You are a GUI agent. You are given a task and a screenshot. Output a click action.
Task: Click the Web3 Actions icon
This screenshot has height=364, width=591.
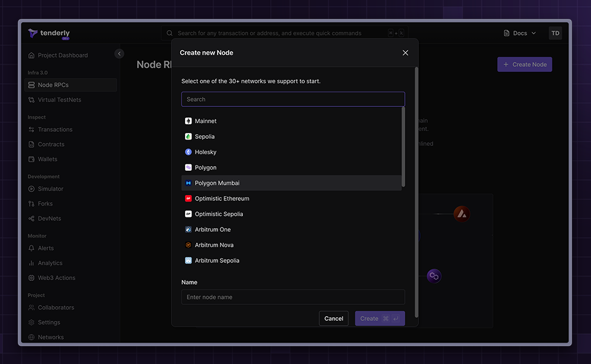point(31,278)
